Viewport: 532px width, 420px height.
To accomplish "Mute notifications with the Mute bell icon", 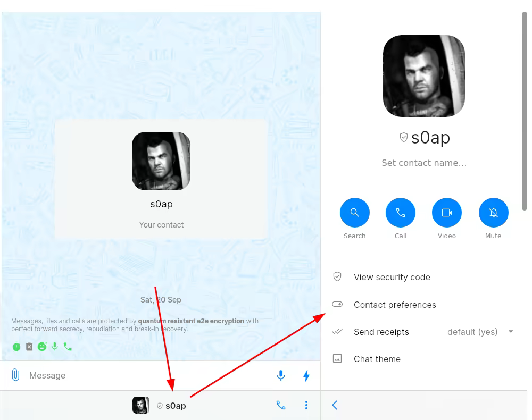I will (x=493, y=213).
